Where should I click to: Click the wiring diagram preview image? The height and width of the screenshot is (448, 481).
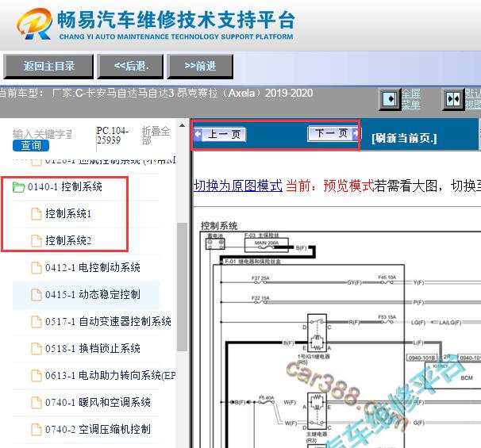coord(339,334)
